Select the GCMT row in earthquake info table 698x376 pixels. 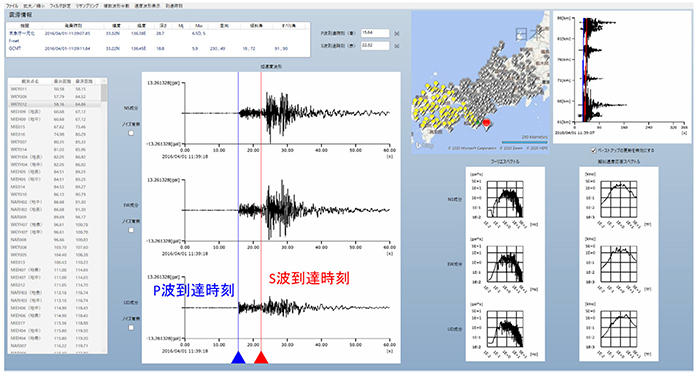pos(158,49)
